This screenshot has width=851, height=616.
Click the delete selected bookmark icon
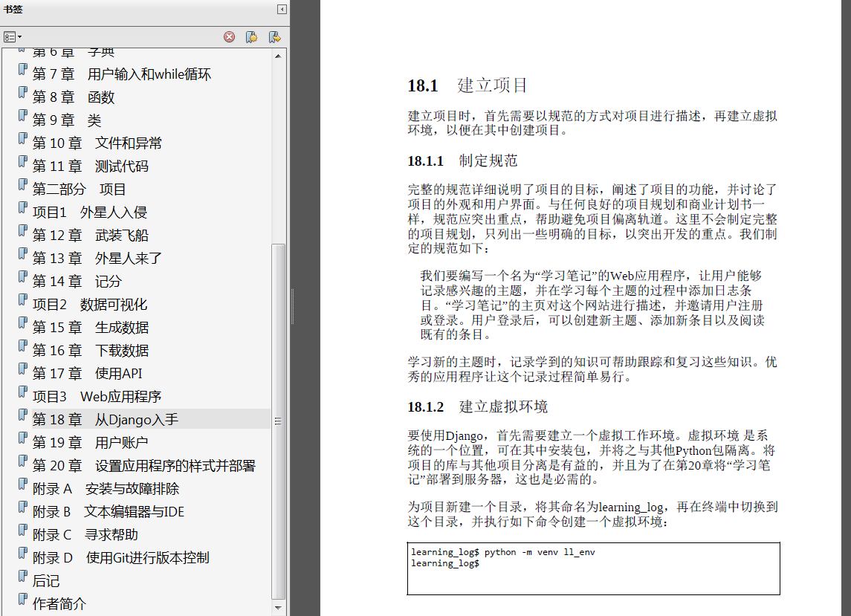(x=230, y=37)
